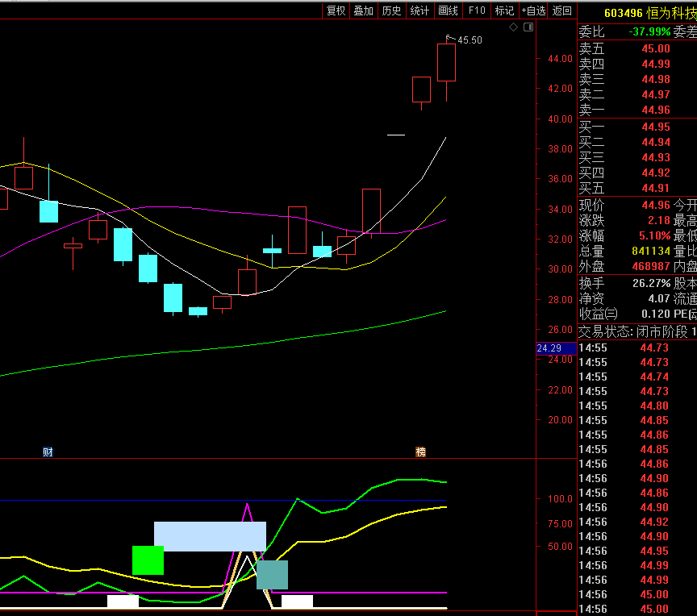697x616 pixels.
Task: Click the 复权 toolbar button
Action: [336, 10]
